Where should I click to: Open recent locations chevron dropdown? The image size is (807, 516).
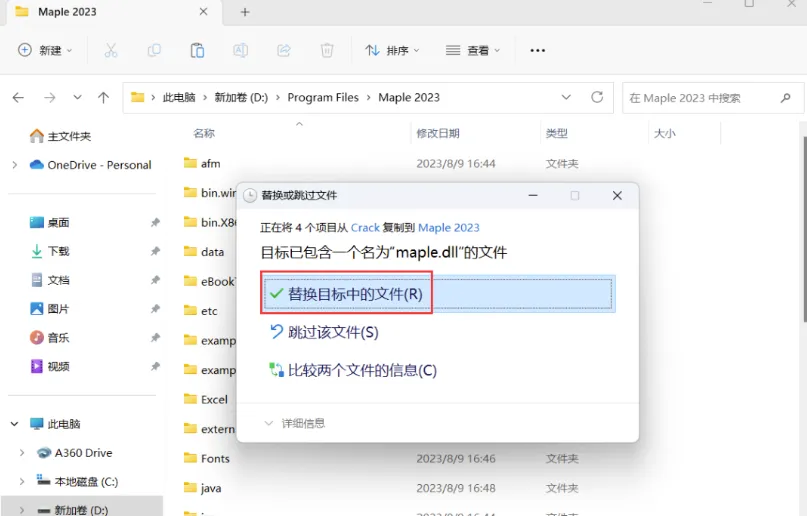(77, 97)
